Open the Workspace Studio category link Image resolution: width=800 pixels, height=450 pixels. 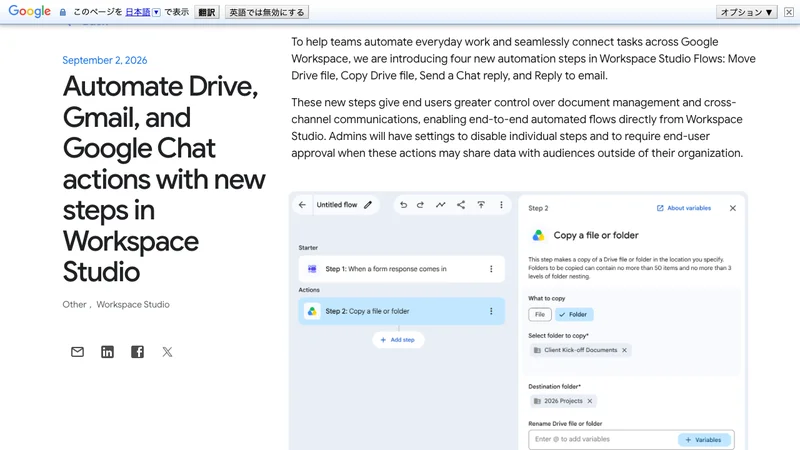133,305
